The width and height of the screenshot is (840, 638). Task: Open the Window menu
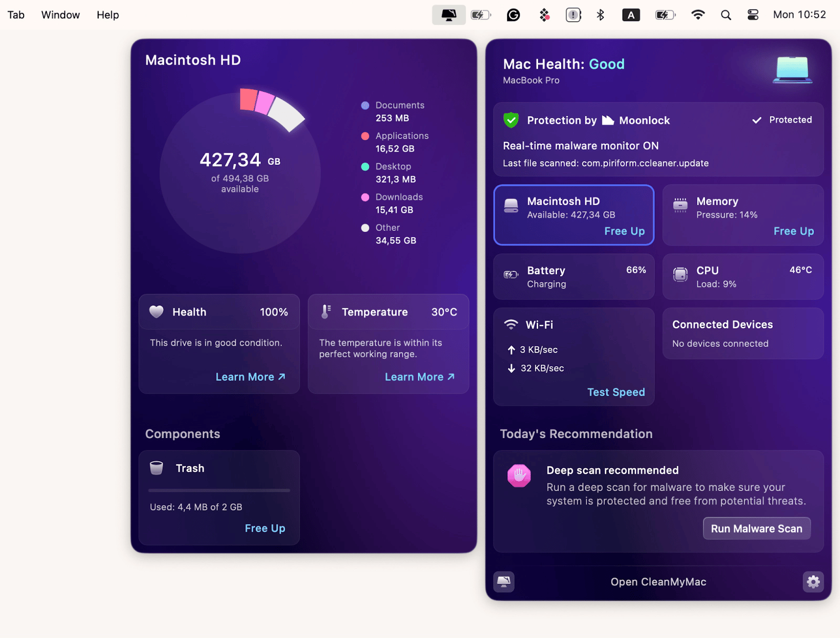pyautogui.click(x=60, y=15)
